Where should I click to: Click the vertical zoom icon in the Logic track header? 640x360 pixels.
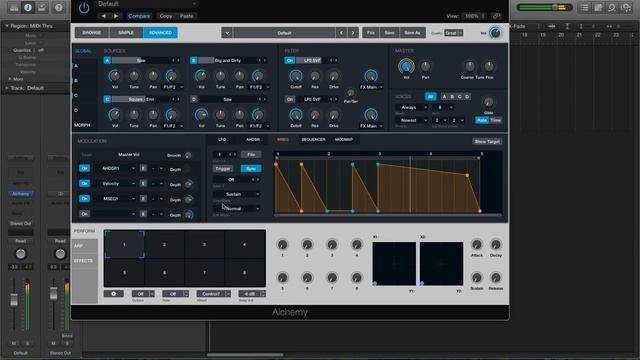tap(567, 26)
